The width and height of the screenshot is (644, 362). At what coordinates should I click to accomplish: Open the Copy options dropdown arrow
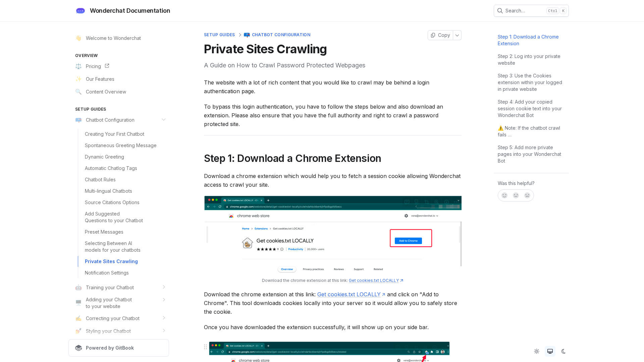457,35
